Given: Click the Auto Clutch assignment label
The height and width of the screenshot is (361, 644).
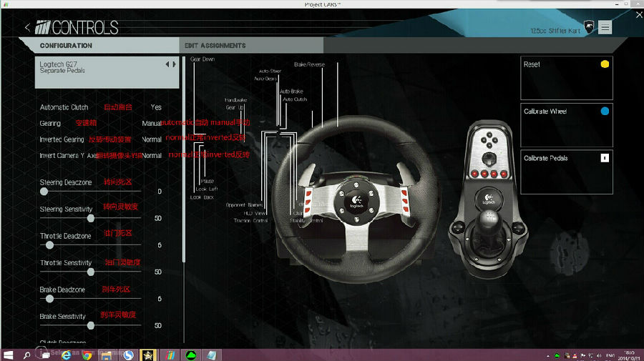Looking at the screenshot, I should (295, 99).
